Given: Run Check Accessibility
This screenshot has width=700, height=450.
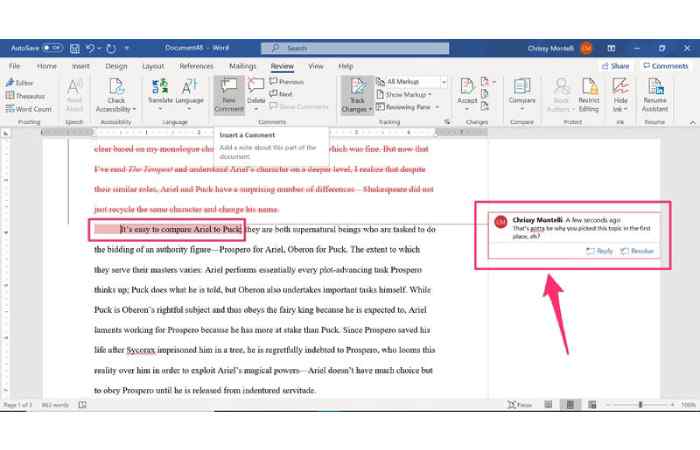Looking at the screenshot, I should pyautogui.click(x=116, y=91).
